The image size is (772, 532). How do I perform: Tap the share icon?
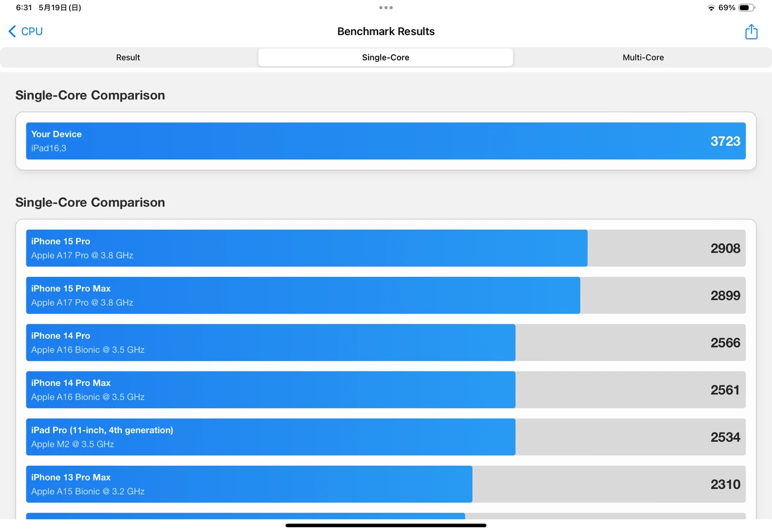751,31
